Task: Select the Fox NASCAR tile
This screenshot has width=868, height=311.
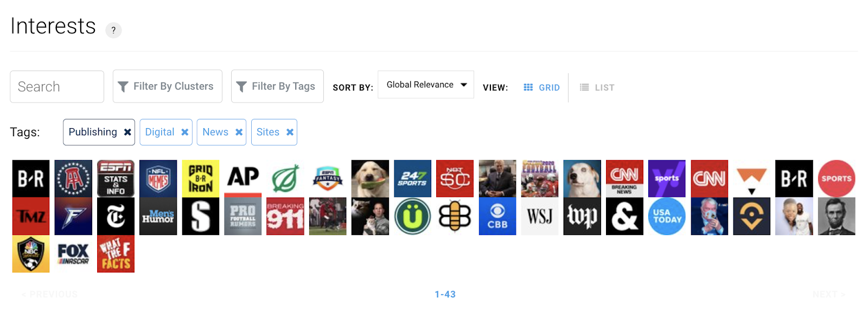Action: tap(73, 253)
